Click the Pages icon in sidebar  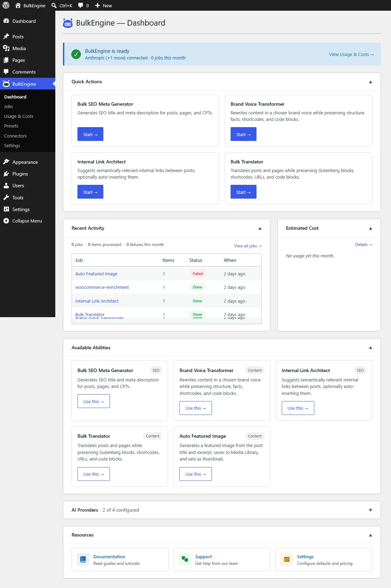(x=6, y=60)
